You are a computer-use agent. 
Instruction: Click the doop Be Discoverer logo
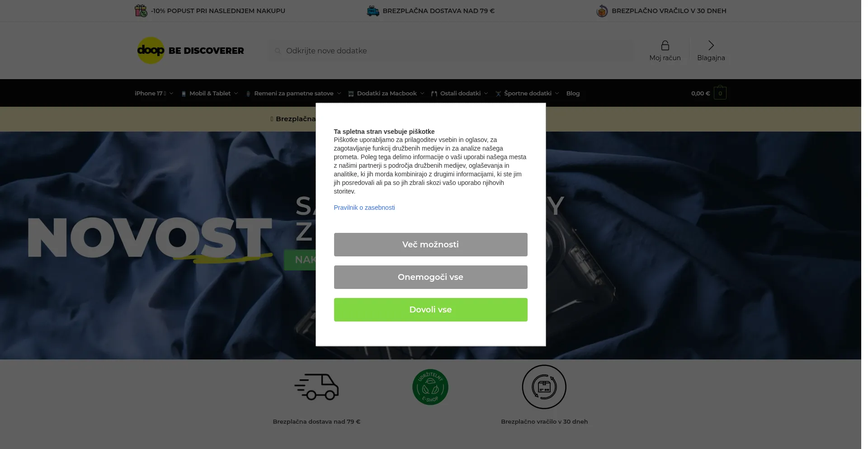190,51
